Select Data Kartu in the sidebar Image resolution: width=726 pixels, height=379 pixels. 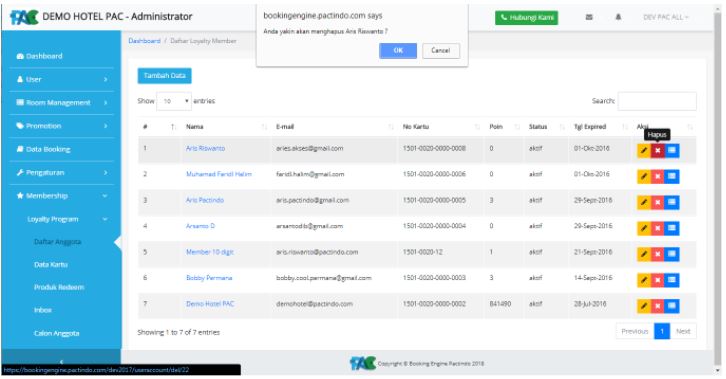51,265
